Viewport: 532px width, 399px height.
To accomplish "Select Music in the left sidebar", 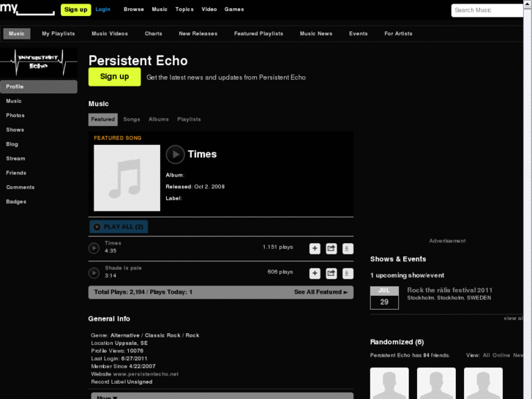I will pyautogui.click(x=14, y=101).
